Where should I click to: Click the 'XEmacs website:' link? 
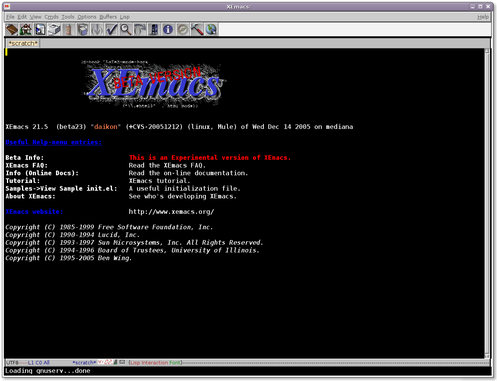34,212
